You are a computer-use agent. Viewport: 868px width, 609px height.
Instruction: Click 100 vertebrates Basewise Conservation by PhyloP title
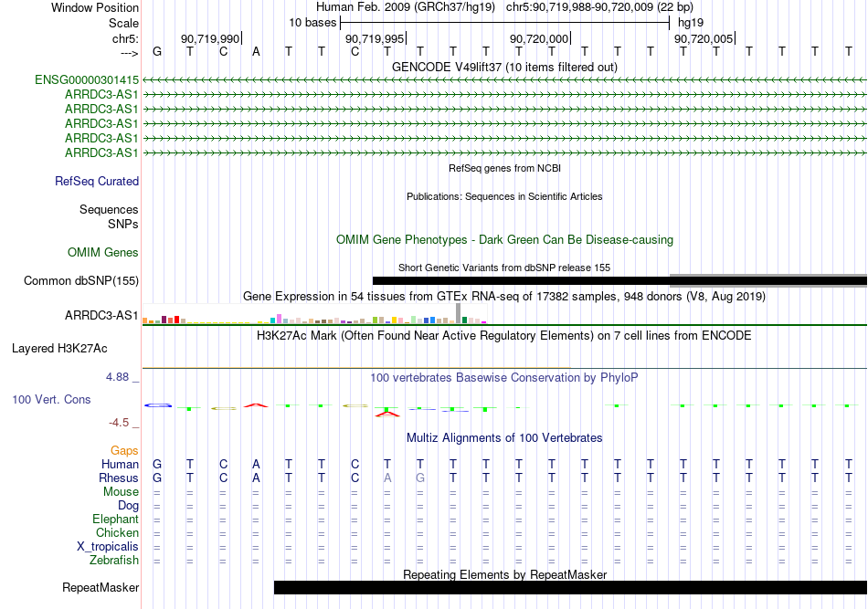tap(504, 378)
